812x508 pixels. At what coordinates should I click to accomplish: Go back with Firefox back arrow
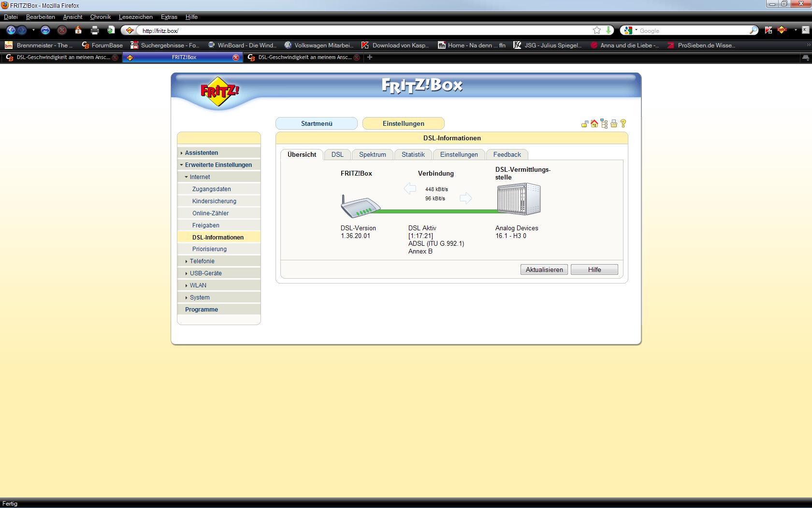(x=11, y=30)
